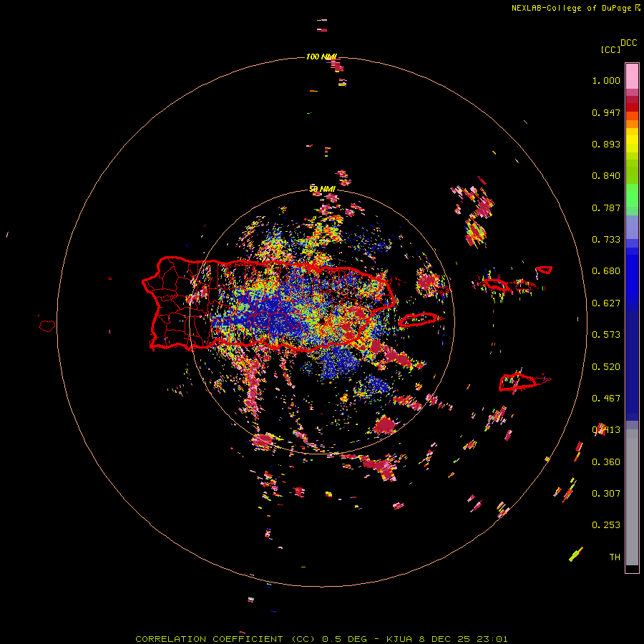
Task: Click the 50 NMI range ring label
Action: pyautogui.click(x=323, y=189)
